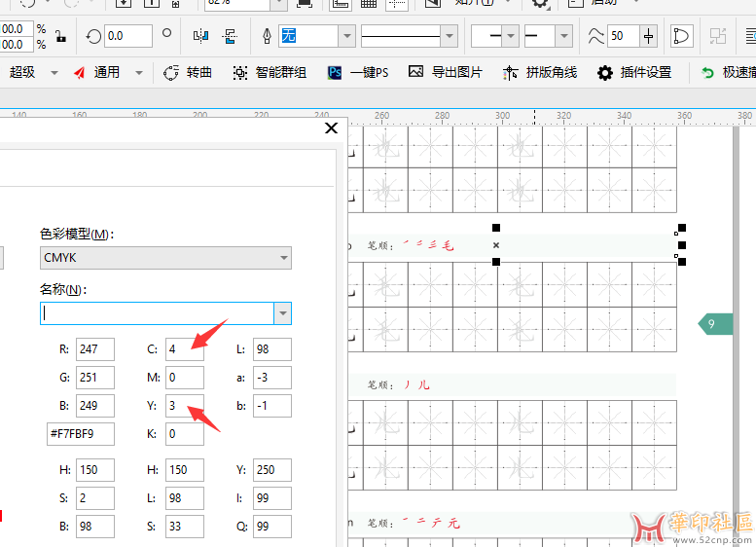Click the S field showing 33
The width and height of the screenshot is (756, 547).
pyautogui.click(x=185, y=527)
